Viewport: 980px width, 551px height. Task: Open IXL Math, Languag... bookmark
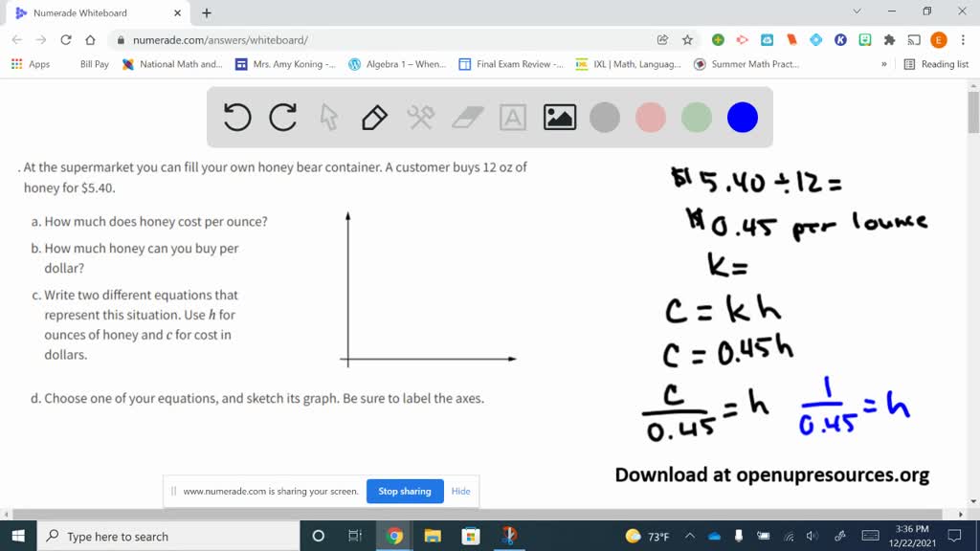tap(628, 64)
